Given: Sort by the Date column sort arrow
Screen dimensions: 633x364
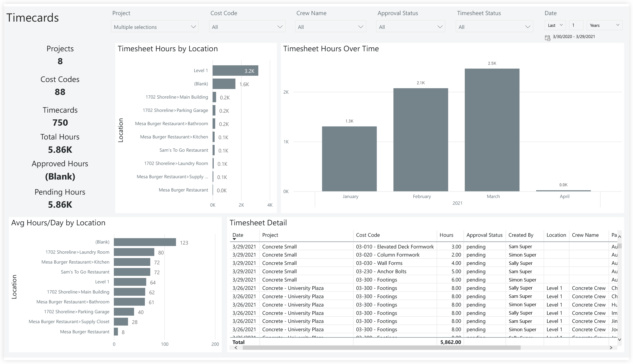Looking at the screenshot, I should tap(234, 239).
